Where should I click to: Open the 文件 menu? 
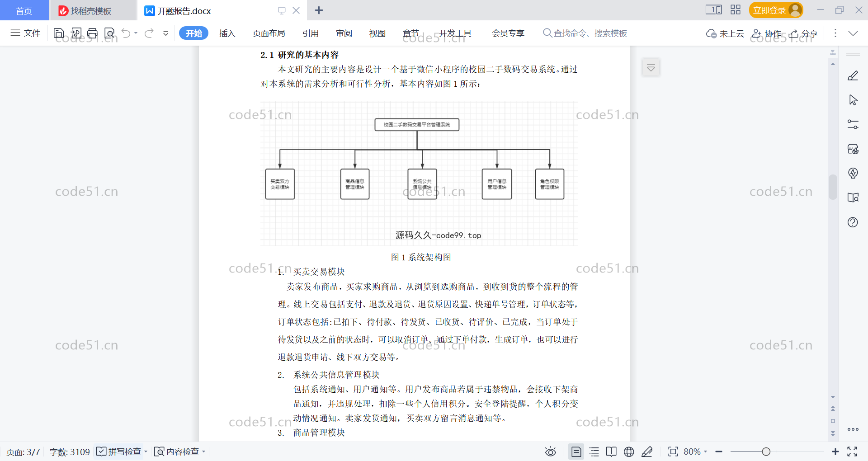point(26,33)
